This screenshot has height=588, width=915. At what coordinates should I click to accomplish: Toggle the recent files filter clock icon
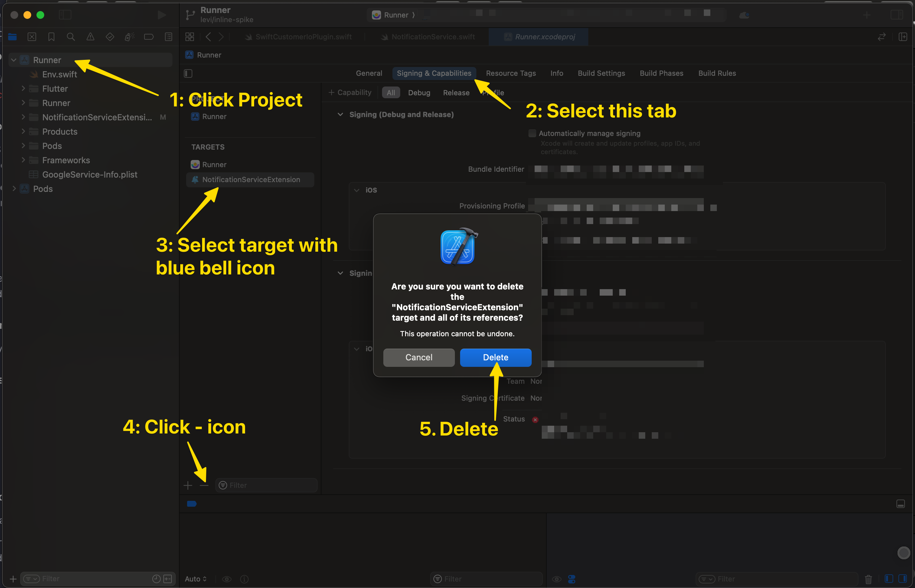(x=156, y=579)
